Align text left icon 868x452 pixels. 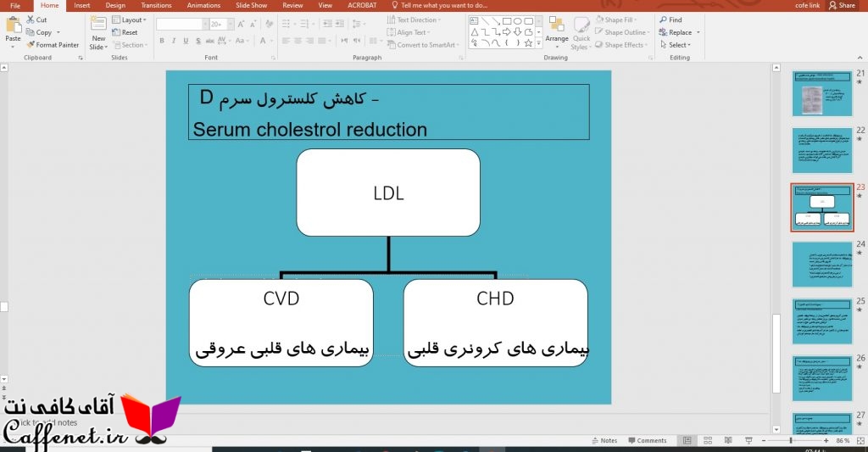click(287, 41)
